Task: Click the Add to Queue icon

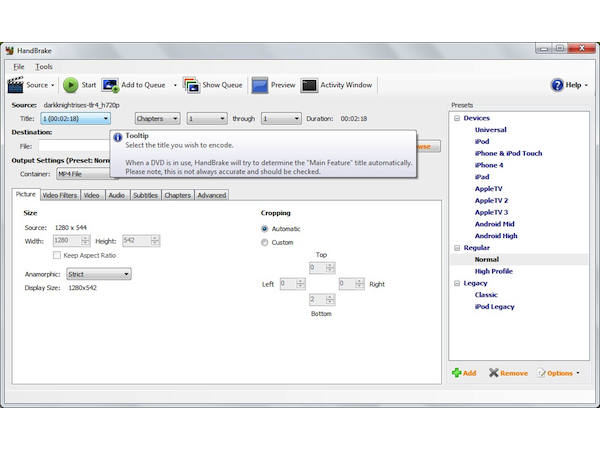Action: tap(110, 85)
